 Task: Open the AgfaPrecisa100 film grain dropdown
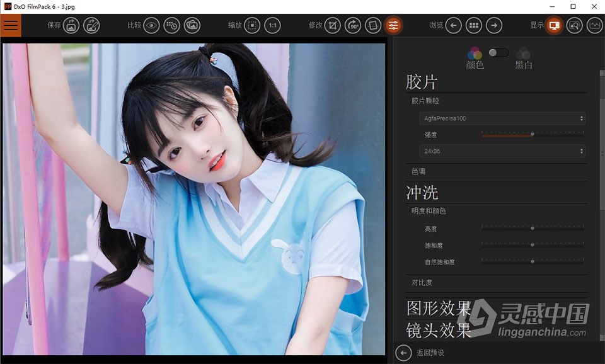click(501, 117)
